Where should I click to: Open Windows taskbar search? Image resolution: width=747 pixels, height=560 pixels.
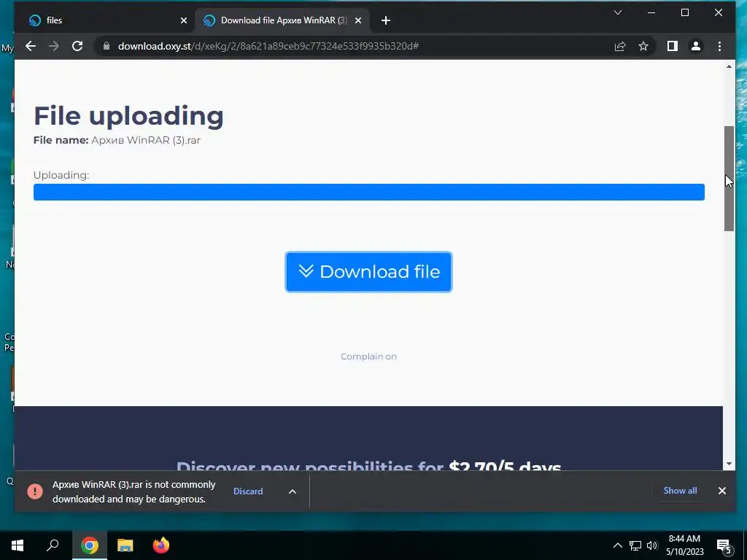[53, 545]
